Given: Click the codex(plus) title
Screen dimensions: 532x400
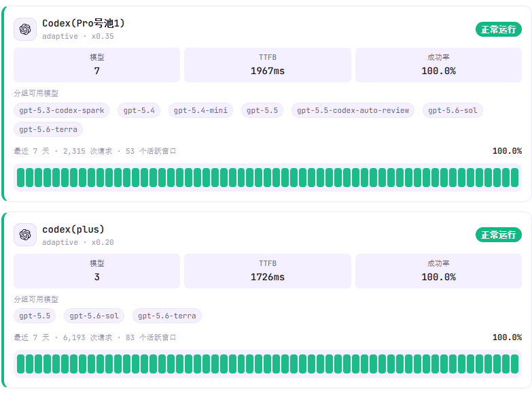Looking at the screenshot, I should (73, 229).
